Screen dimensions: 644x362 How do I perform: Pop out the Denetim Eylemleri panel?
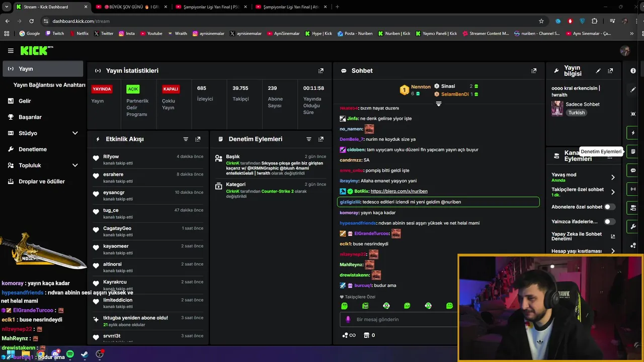click(x=321, y=139)
